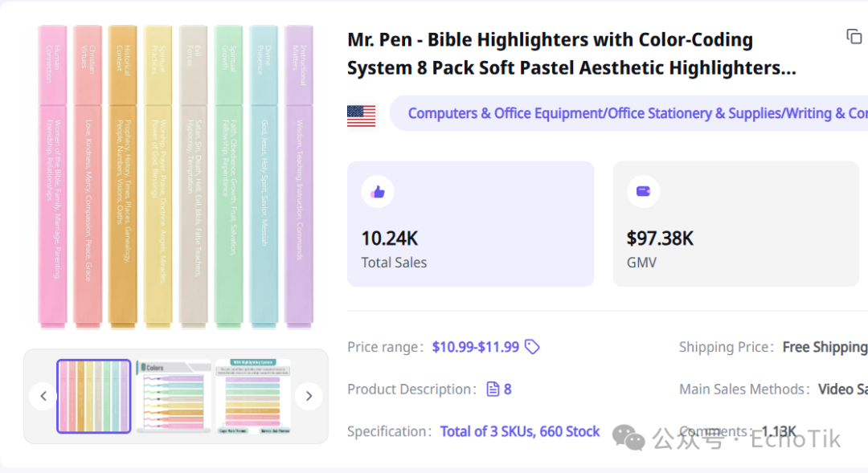
Task: Click the price tag icon beside price range
Action: [532, 347]
